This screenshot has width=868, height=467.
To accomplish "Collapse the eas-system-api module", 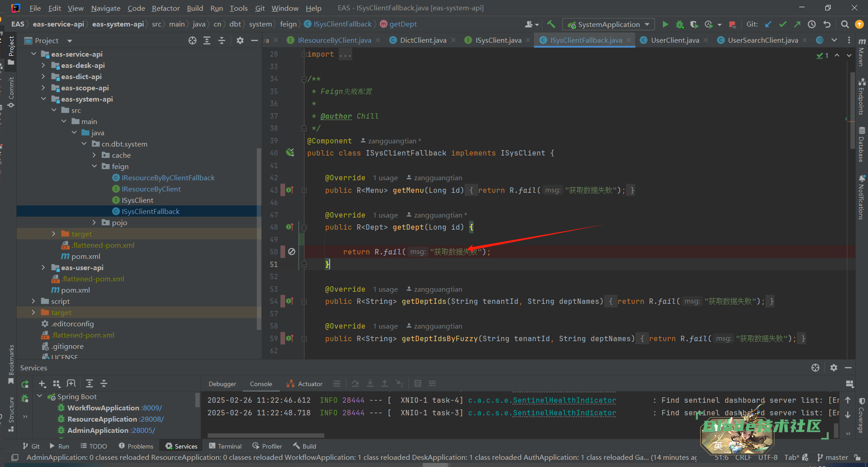I will 44,99.
